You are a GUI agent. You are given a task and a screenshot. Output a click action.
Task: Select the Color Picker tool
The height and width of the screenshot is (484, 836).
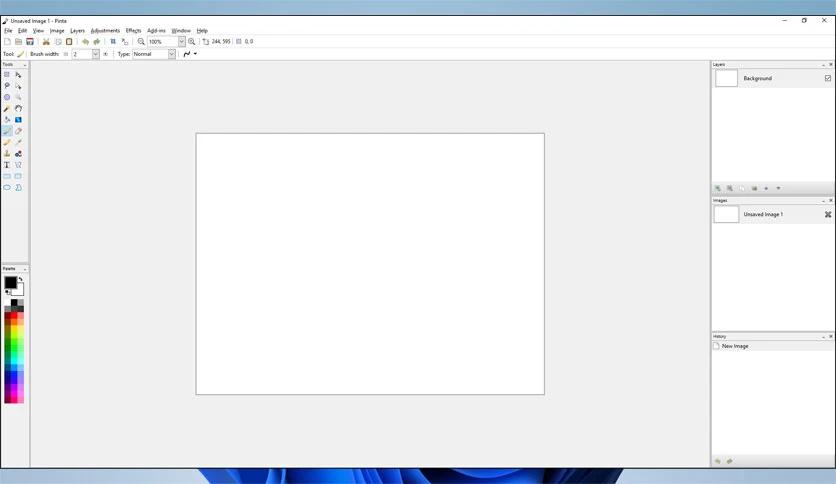pyautogui.click(x=18, y=142)
